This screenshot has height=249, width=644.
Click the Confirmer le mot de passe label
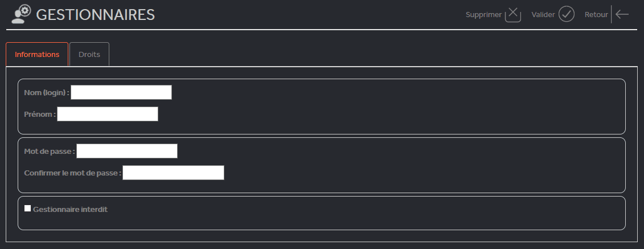[72, 173]
